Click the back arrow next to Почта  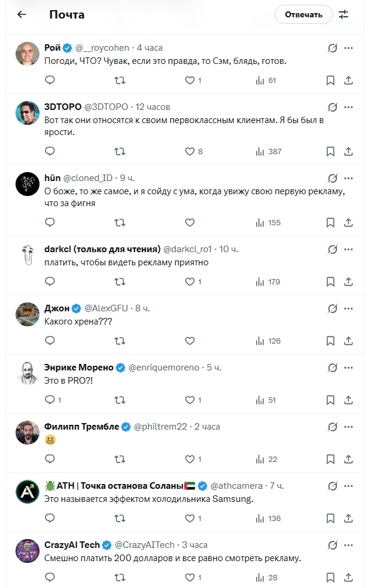click(22, 14)
